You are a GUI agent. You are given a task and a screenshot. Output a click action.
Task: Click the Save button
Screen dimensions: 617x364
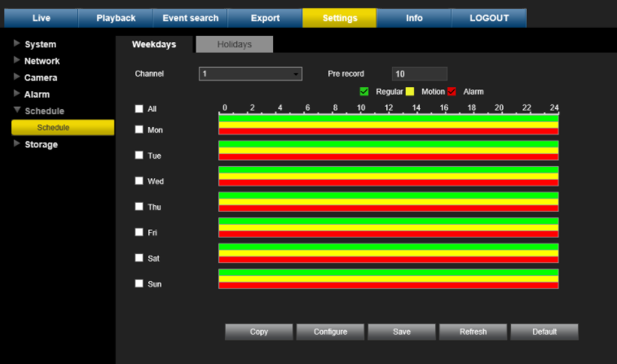click(x=401, y=331)
